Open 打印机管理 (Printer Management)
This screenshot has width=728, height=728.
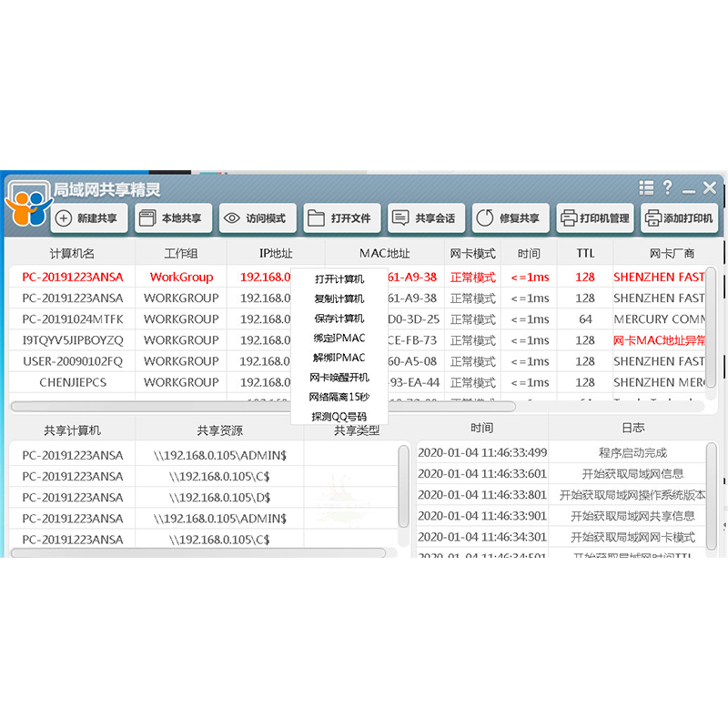tap(595, 217)
